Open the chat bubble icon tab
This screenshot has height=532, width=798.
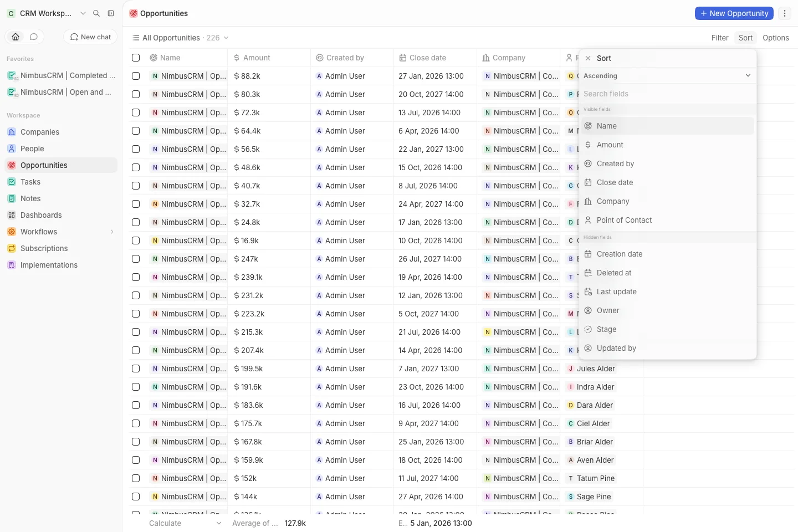34,37
